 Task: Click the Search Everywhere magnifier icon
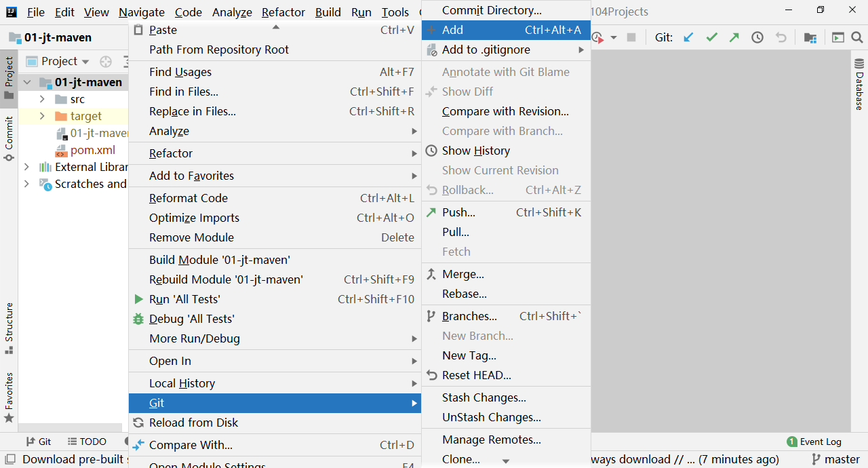tap(856, 37)
